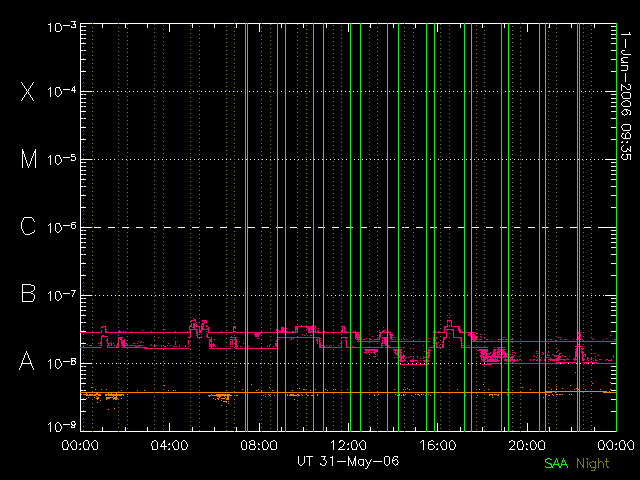Click the 04:00 time axis label
Viewport: 640px width, 480px height.
169,445
